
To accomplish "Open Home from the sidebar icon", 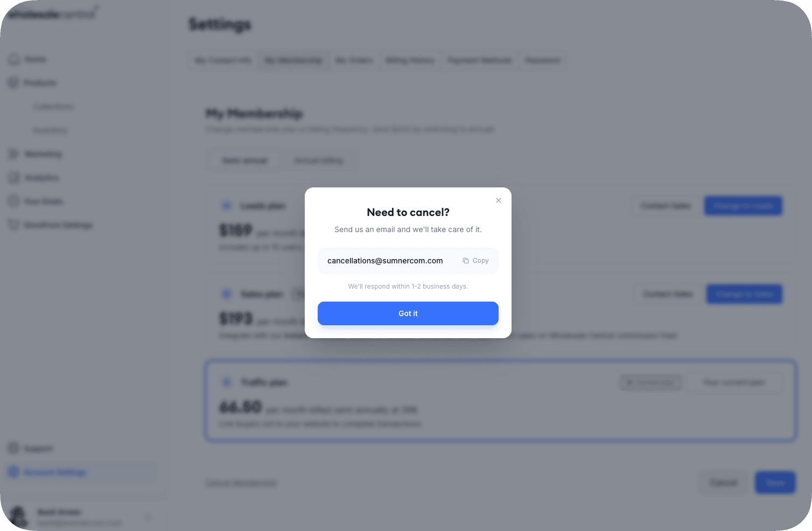I will point(14,59).
